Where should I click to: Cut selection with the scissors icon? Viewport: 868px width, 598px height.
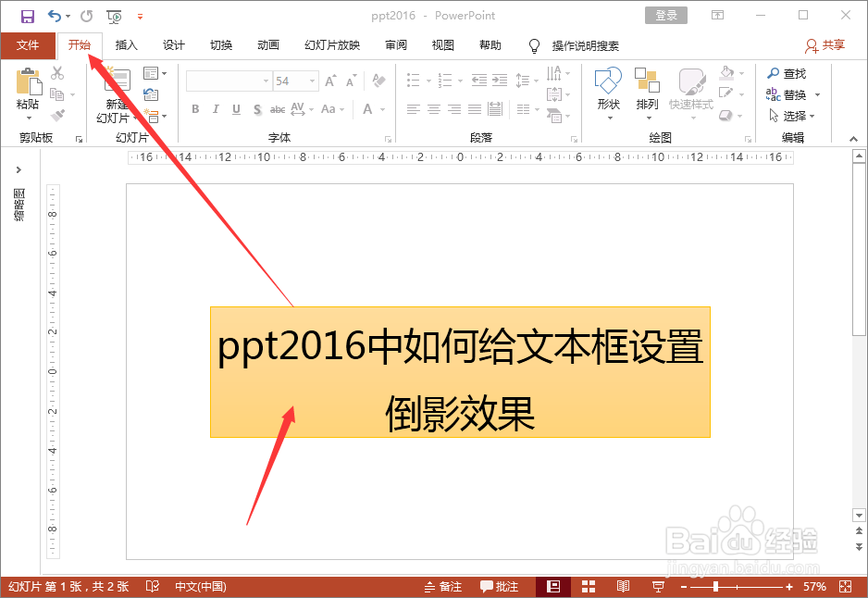57,72
